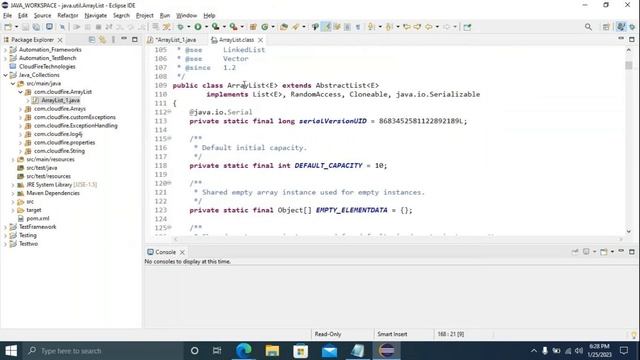Open Microsoft Edge from the taskbar

click(x=244, y=351)
